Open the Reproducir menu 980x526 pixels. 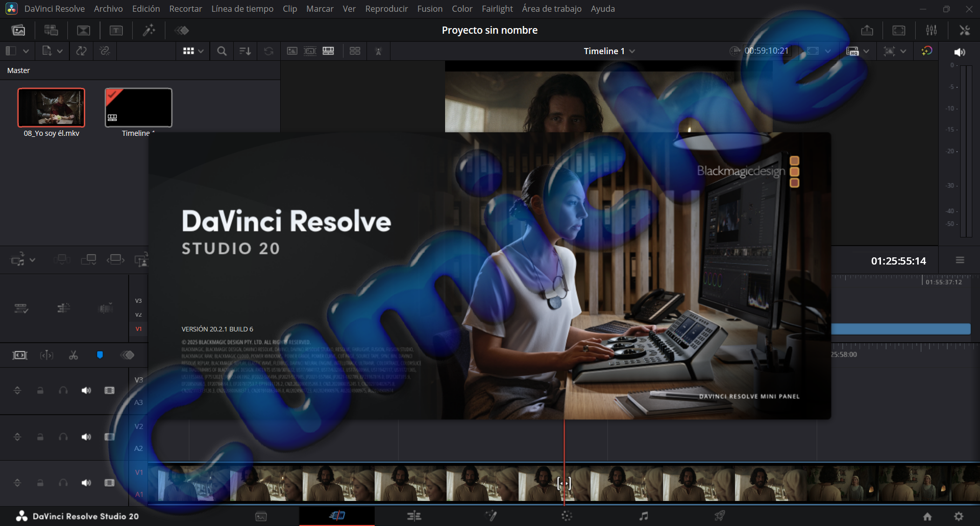point(386,9)
